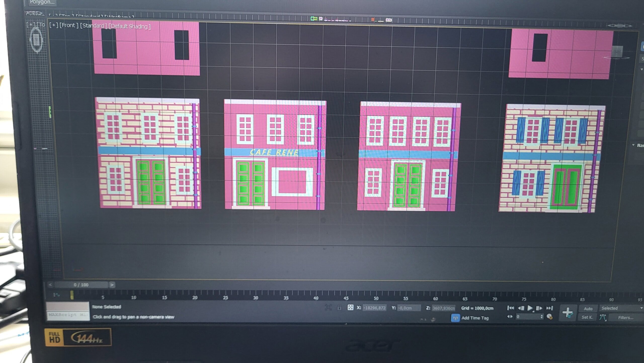Open the Selected key filter dropdown
This screenshot has width=644, height=363.
pos(621,308)
